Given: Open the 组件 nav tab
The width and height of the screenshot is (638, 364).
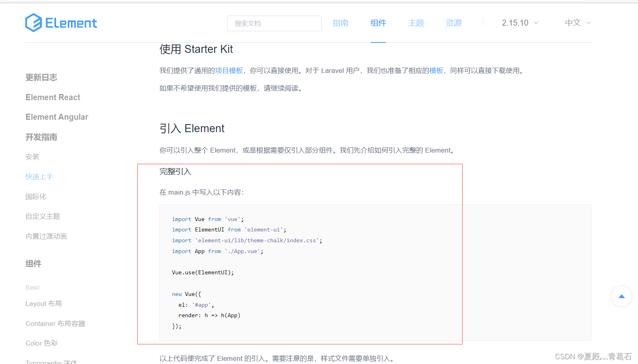Looking at the screenshot, I should click(378, 23).
